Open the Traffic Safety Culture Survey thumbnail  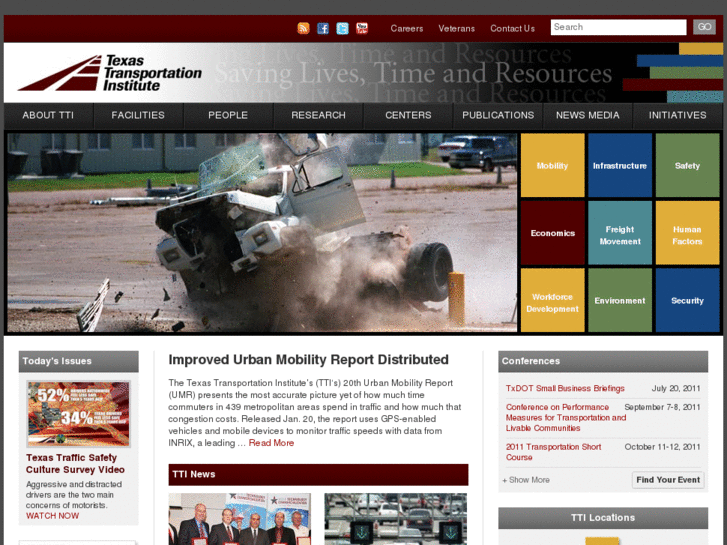tap(78, 414)
